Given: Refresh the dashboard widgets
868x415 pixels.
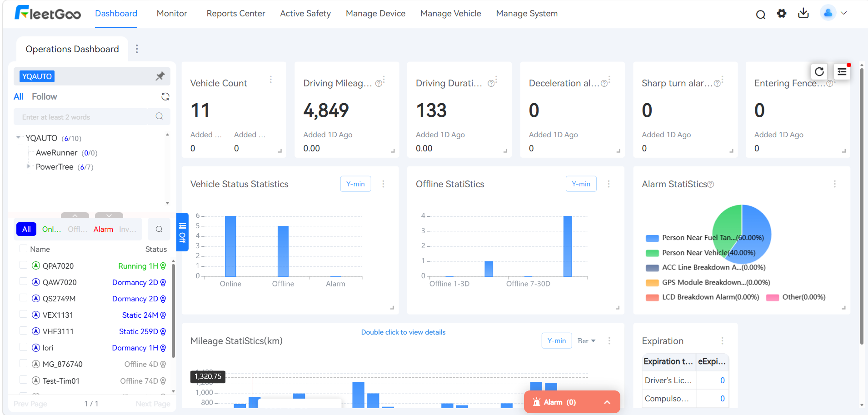Looking at the screenshot, I should [x=819, y=71].
